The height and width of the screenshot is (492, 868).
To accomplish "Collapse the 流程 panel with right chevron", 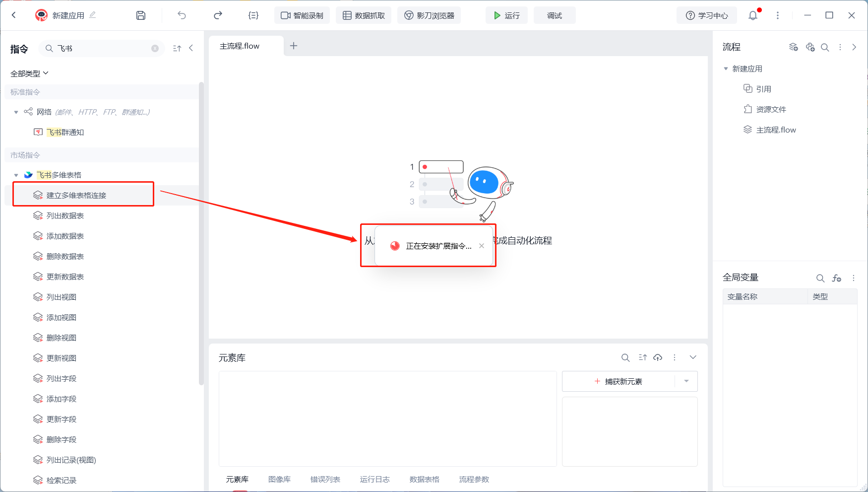I will (x=854, y=47).
